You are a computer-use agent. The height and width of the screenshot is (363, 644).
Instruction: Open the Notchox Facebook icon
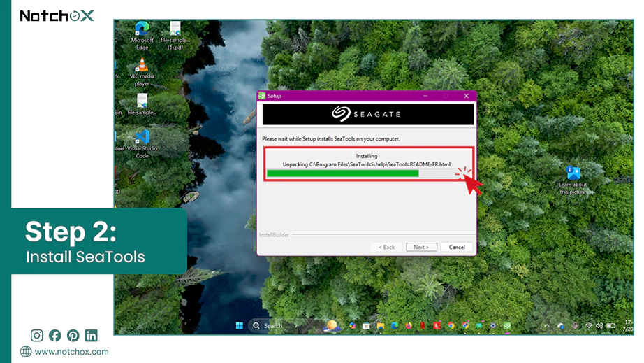tap(54, 336)
